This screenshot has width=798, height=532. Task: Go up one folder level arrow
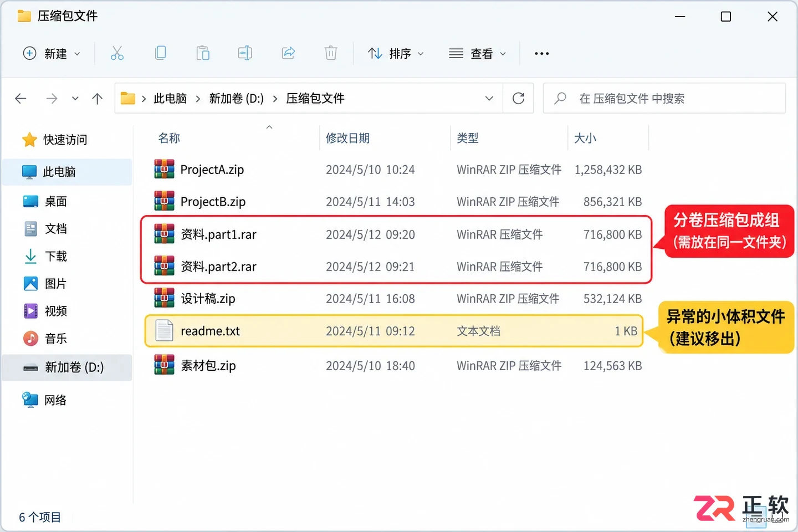98,99
